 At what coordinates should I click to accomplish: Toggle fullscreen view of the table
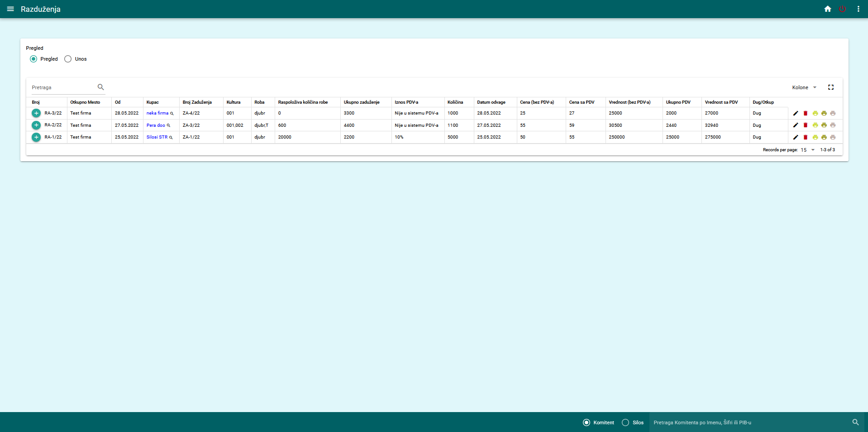831,87
